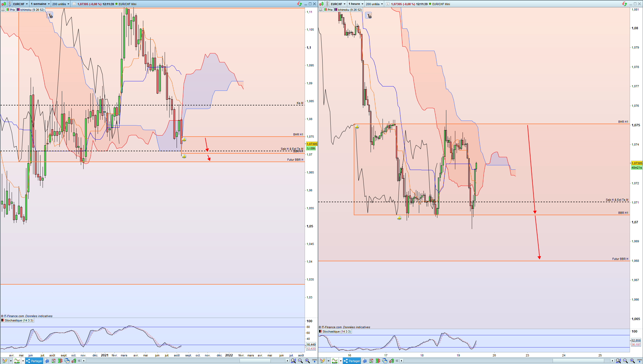
Task: Open the indicators wizard icon in weekly chart
Action: point(17,361)
